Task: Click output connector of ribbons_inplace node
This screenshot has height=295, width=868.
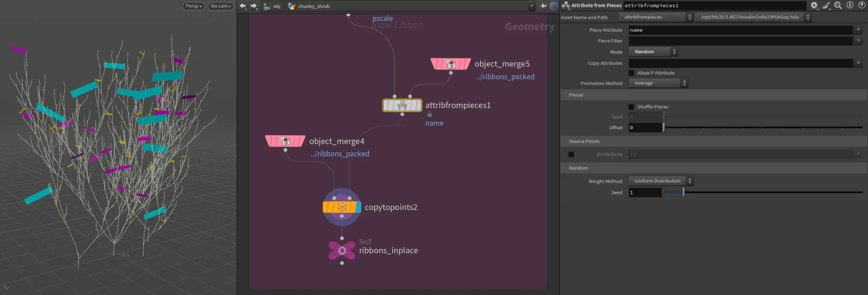Action: (342, 263)
